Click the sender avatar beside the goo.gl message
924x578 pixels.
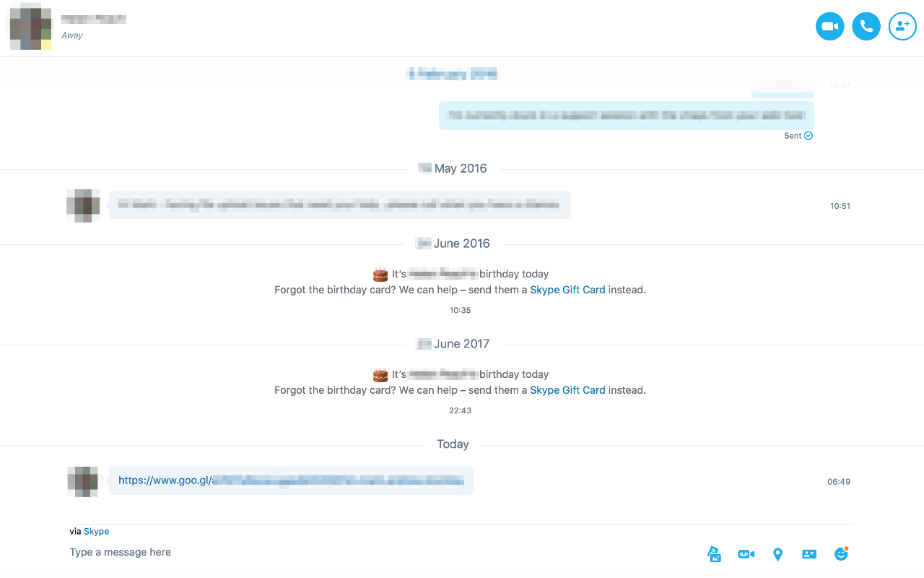(x=83, y=481)
